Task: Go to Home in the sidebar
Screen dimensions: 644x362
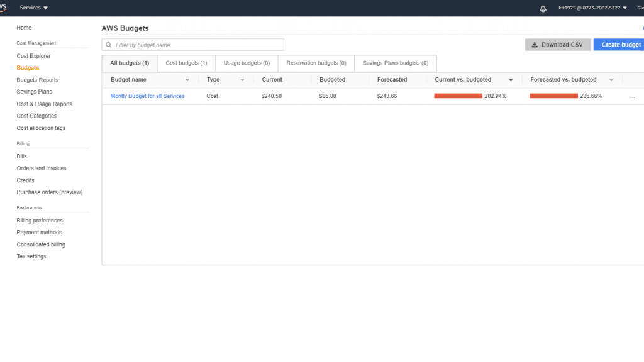Action: (25, 28)
